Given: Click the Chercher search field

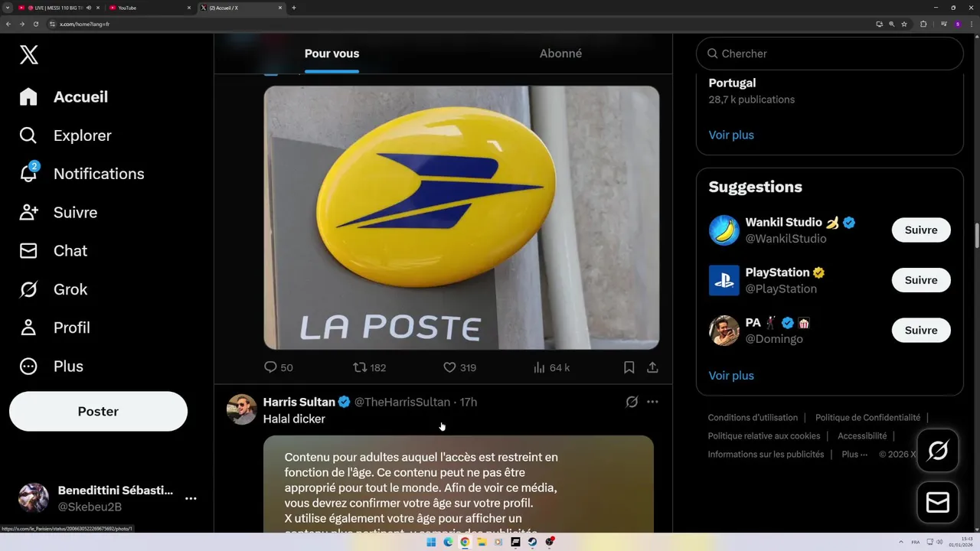Looking at the screenshot, I should [829, 54].
